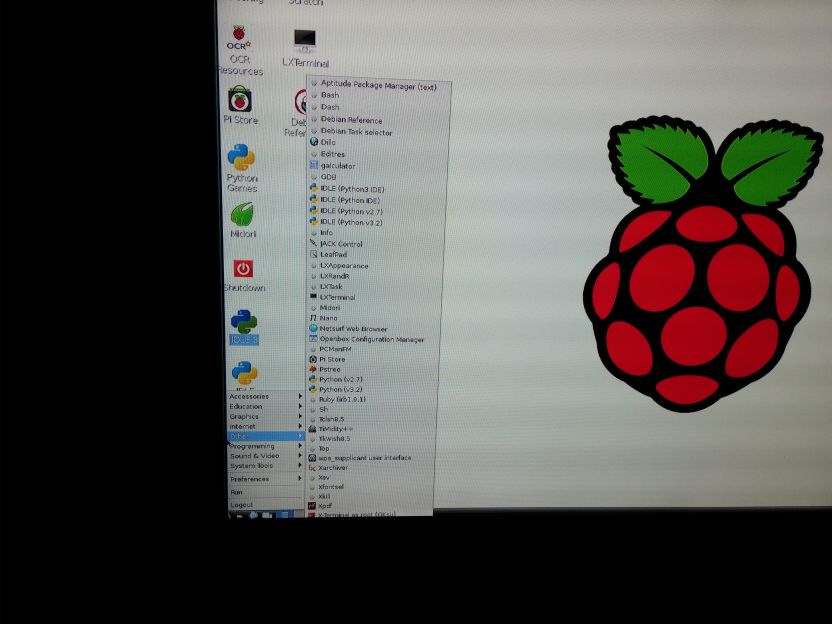Expand the Preferences submenu

[x=265, y=479]
